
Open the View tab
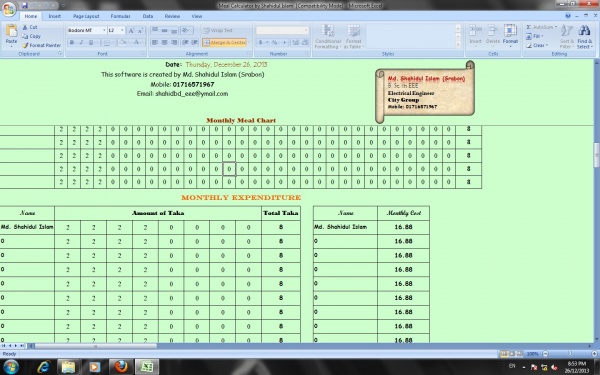click(x=197, y=16)
